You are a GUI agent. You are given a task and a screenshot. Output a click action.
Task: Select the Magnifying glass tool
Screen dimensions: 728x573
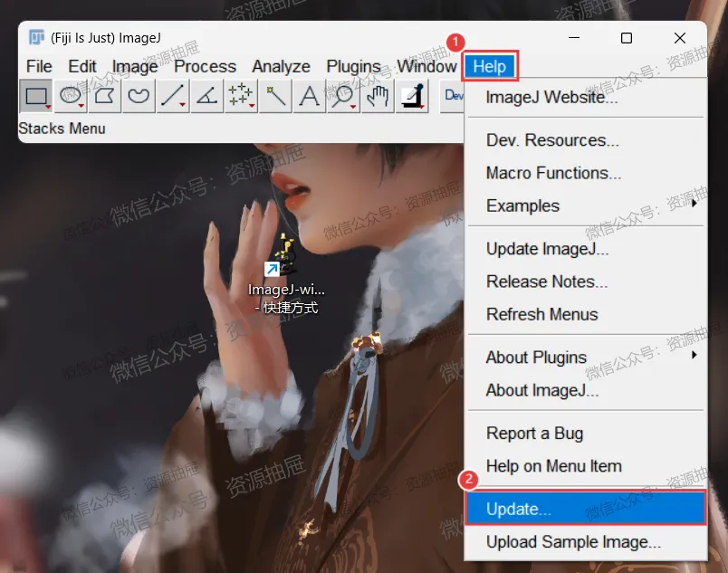point(343,96)
